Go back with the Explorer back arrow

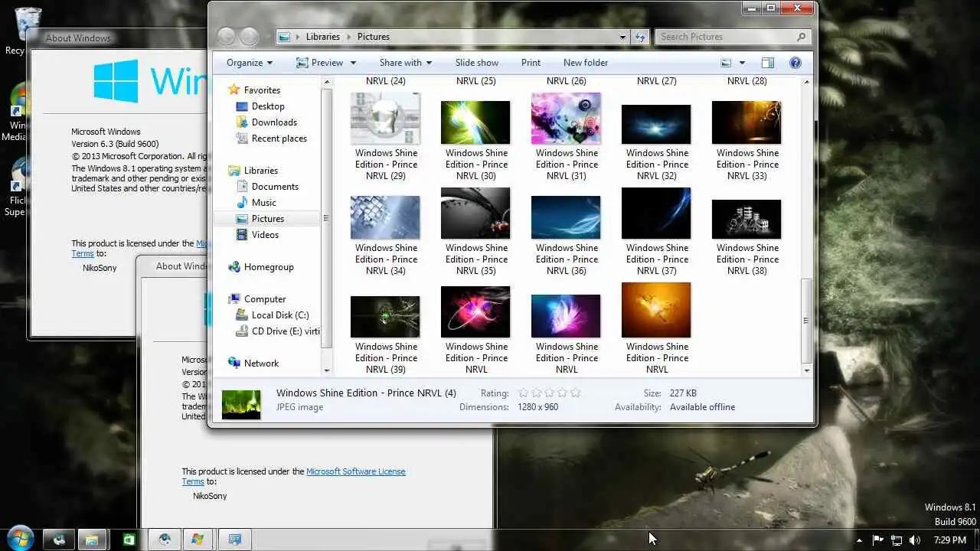coord(226,36)
